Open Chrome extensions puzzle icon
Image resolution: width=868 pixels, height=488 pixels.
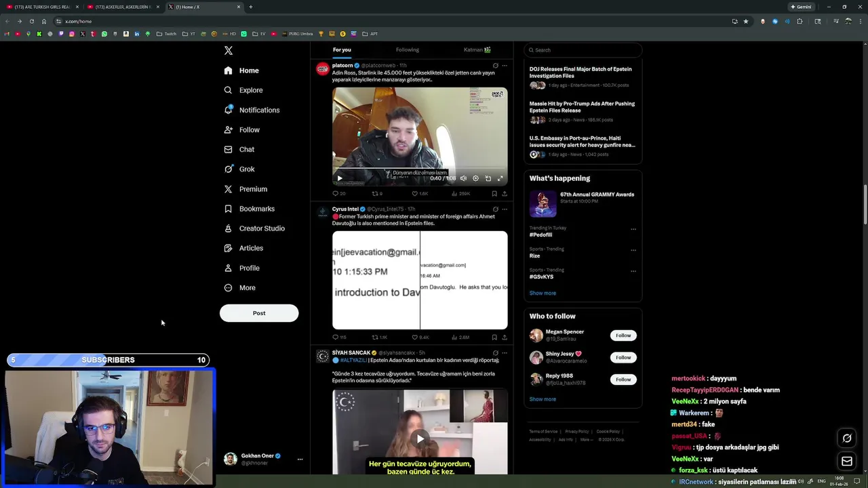pos(800,21)
